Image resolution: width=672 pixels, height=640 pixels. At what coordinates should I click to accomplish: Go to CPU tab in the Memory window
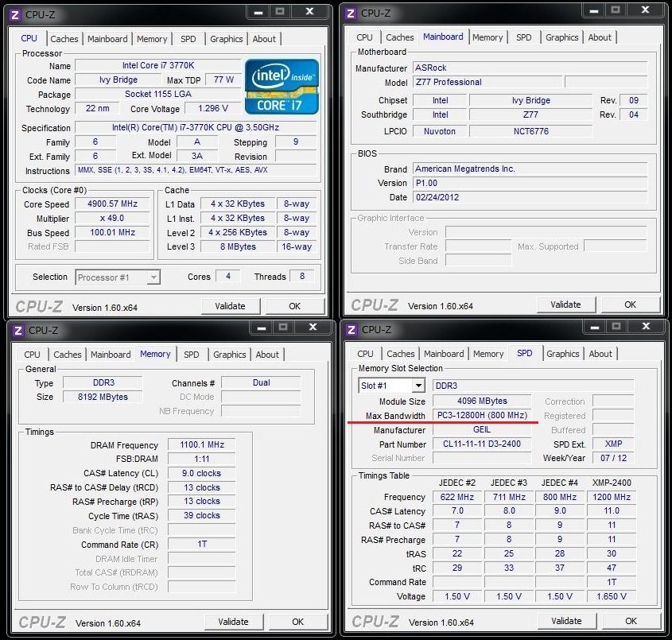click(x=32, y=355)
